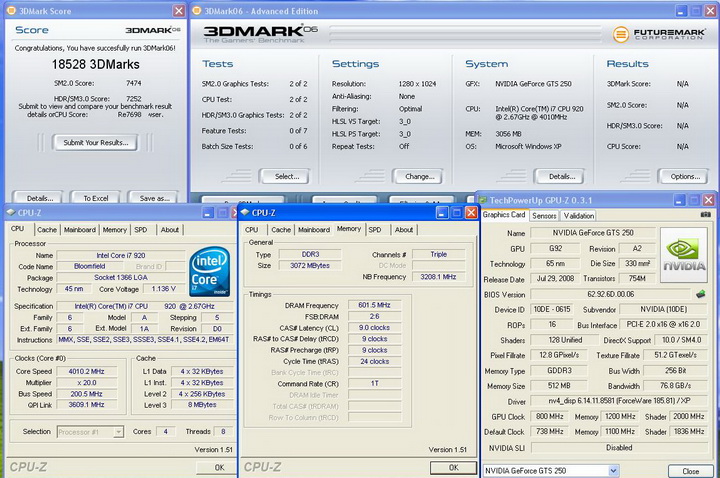Viewport: 720px width, 478px height.
Task: Click the 18528 3DMarks score text
Action: (x=96, y=64)
